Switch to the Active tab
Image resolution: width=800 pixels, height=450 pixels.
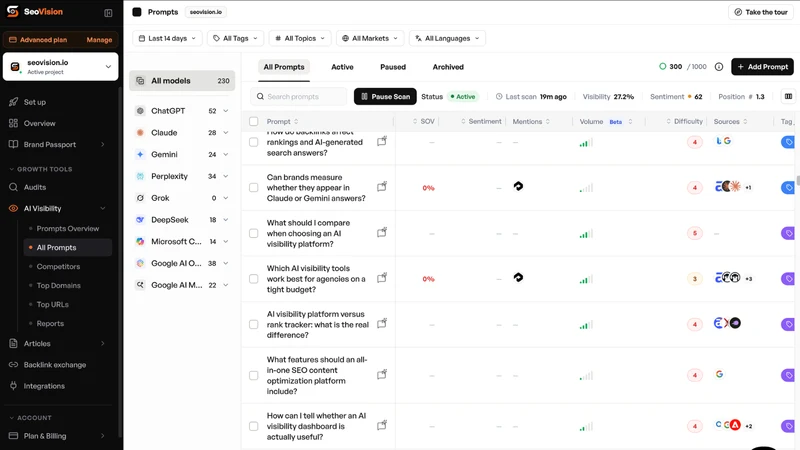(x=342, y=67)
